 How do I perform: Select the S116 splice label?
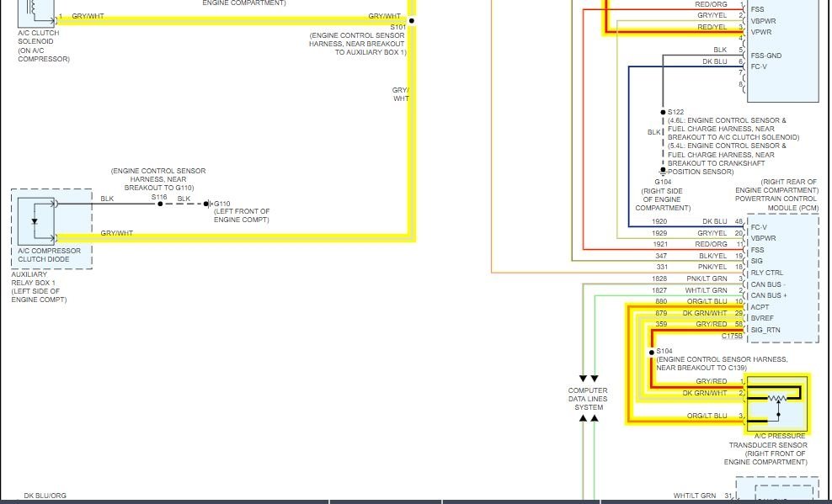159,197
